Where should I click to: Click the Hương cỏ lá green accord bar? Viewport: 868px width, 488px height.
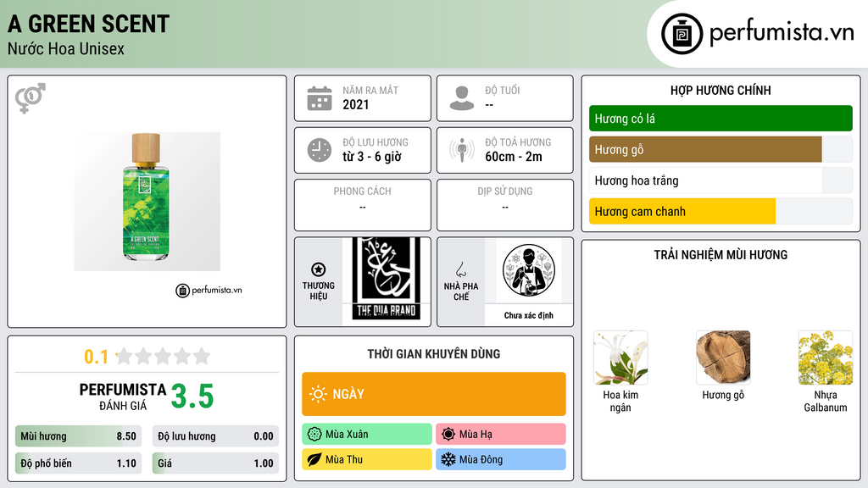[721, 119]
